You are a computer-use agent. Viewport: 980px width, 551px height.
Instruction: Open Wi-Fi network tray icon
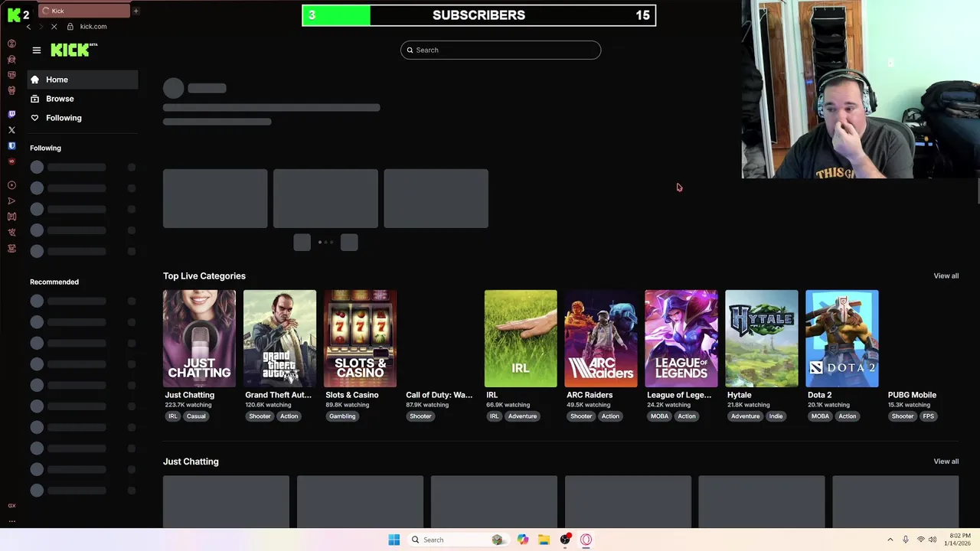click(x=920, y=540)
